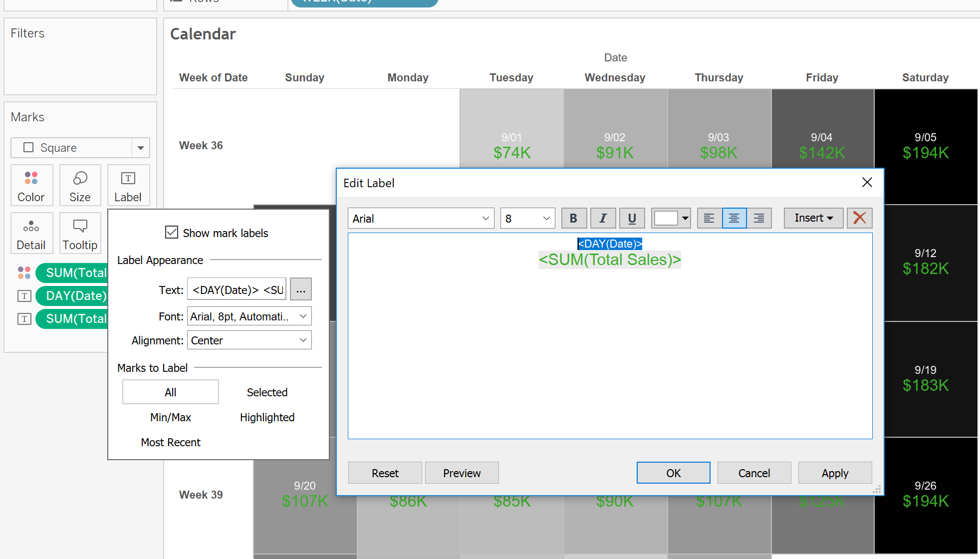Screen dimensions: 980x559
Task: Open the font color swatch picker
Action: [671, 218]
